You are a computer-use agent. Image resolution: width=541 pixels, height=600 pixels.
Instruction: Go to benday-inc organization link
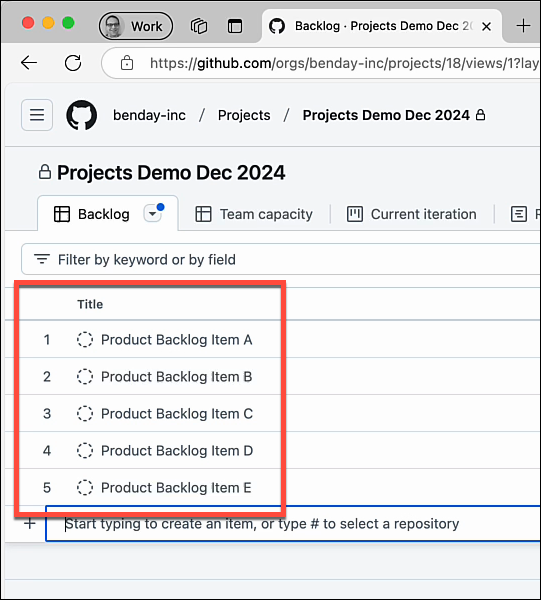[x=149, y=115]
